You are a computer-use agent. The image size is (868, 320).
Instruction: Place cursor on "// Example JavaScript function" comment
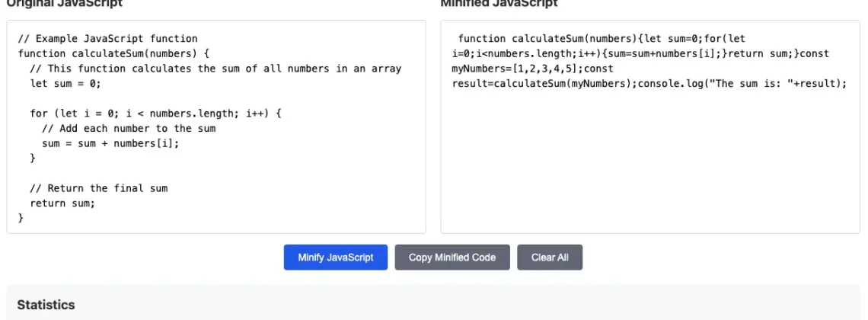(107, 39)
